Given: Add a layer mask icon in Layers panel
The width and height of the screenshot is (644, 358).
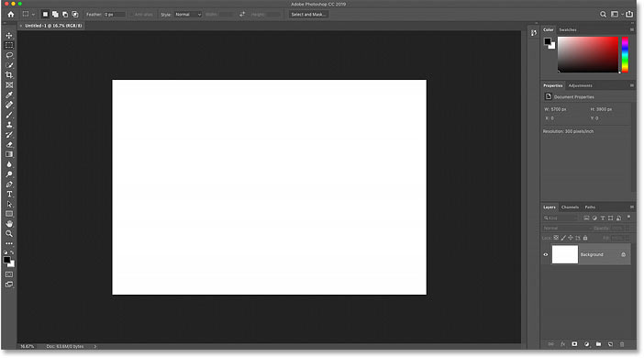Looking at the screenshot, I should (574, 344).
